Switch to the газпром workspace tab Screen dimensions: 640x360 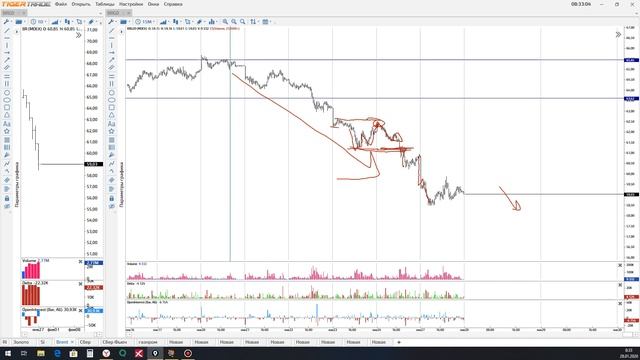[148, 342]
